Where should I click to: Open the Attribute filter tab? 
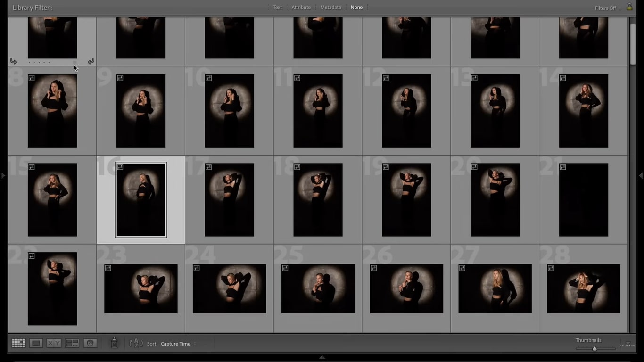[x=301, y=8]
